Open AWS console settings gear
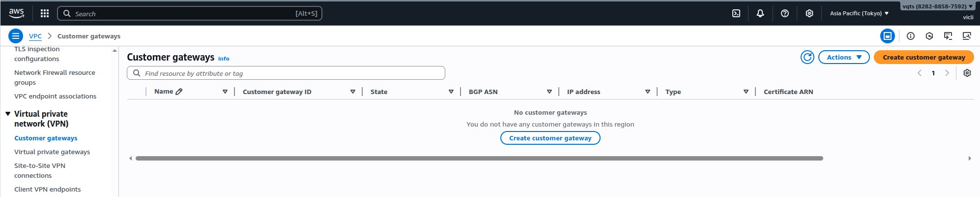Screen dimensions: 980x197 [x=809, y=13]
